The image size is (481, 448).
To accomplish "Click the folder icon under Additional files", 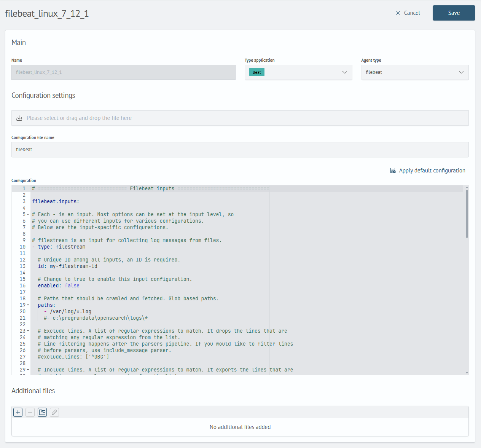I will [42, 412].
